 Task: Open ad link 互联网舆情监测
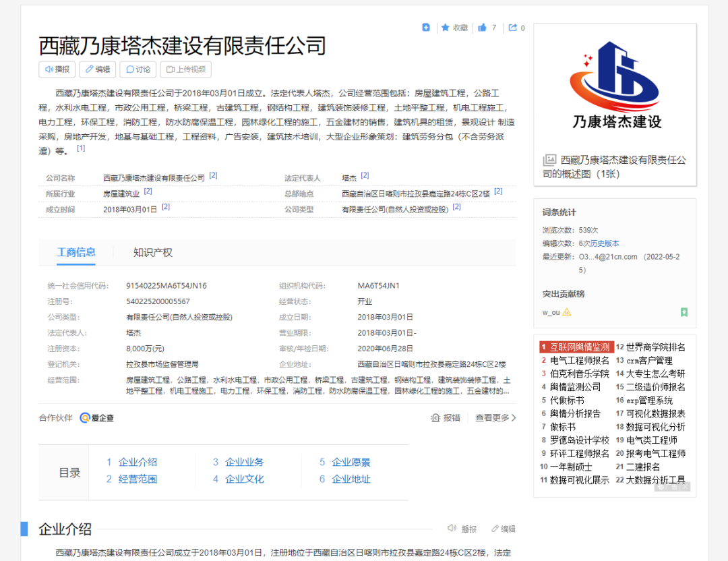580,347
